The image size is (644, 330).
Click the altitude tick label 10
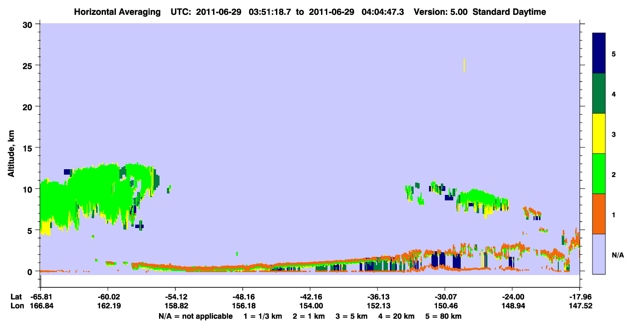click(x=29, y=189)
